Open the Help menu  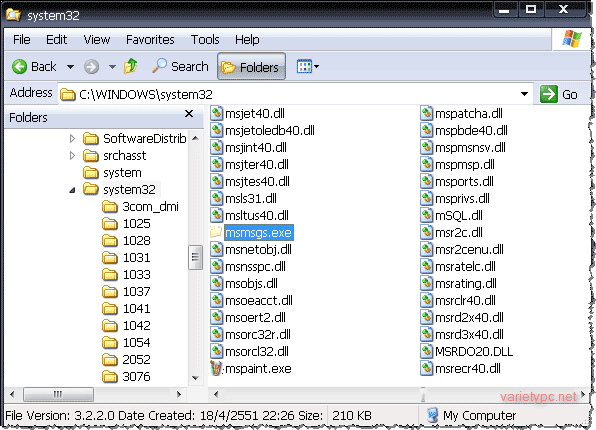click(247, 40)
